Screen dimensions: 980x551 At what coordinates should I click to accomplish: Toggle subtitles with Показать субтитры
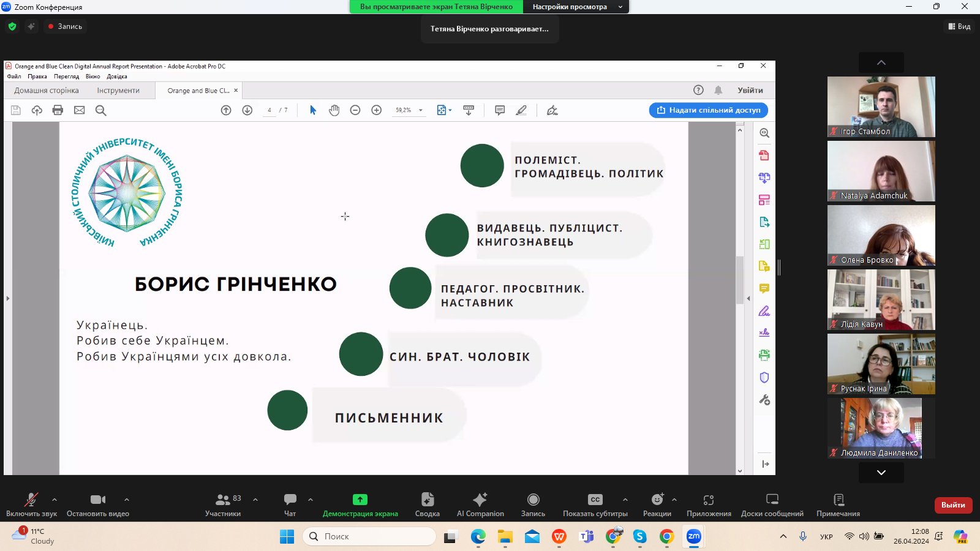point(595,504)
